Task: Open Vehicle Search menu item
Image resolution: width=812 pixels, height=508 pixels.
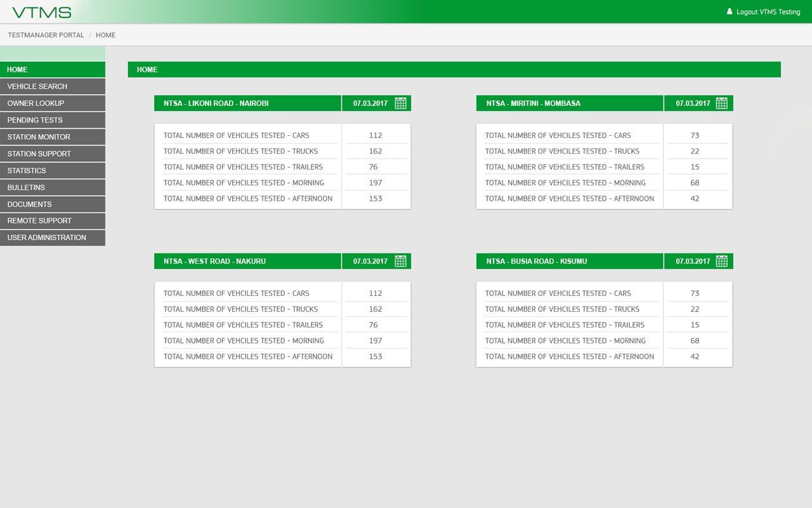Action: point(53,86)
